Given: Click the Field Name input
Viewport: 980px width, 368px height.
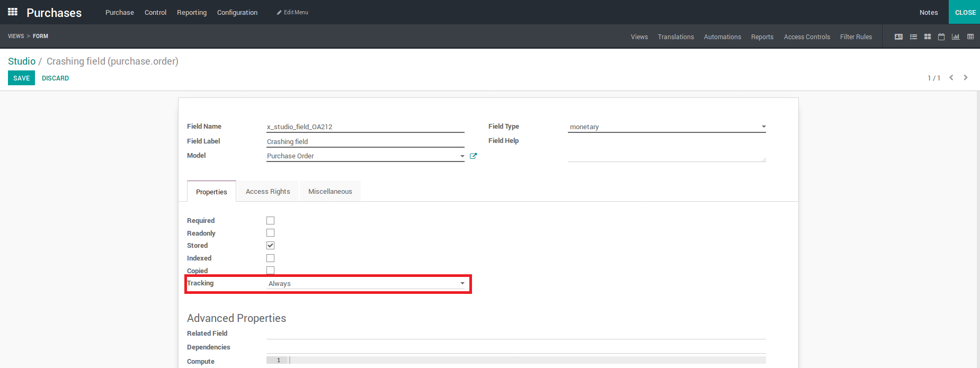Looking at the screenshot, I should pyautogui.click(x=366, y=127).
